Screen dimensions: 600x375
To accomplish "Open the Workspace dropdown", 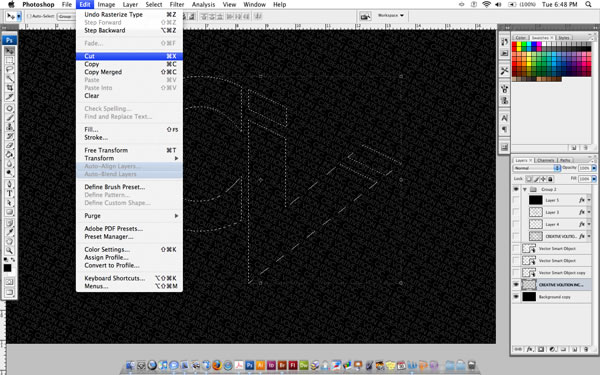I will point(390,16).
